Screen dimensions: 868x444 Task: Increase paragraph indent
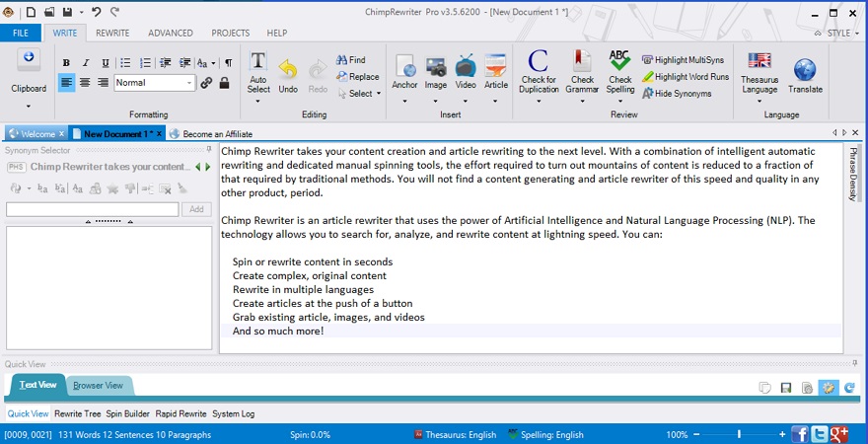pos(184,62)
